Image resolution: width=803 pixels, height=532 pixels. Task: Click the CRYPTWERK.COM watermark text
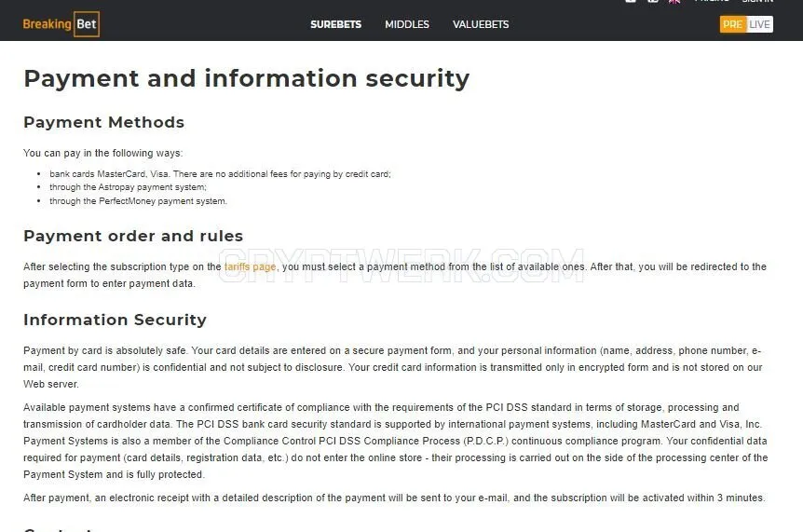point(401,266)
